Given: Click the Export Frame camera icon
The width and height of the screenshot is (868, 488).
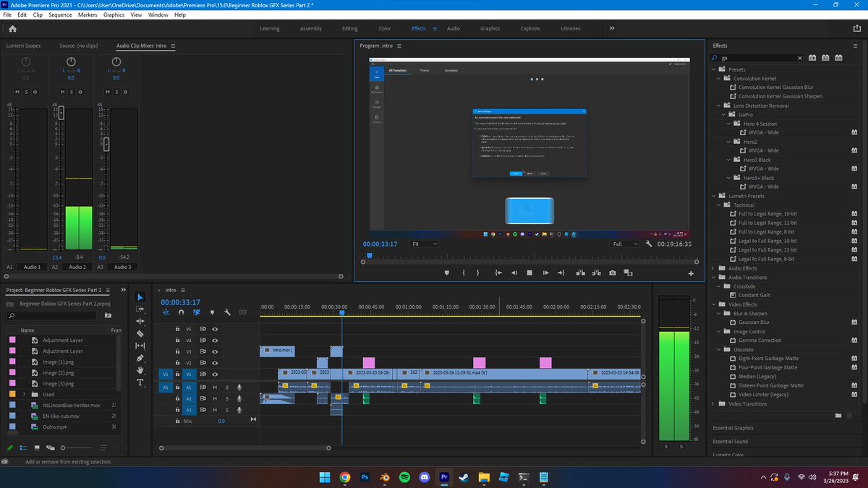Looking at the screenshot, I should point(613,273).
